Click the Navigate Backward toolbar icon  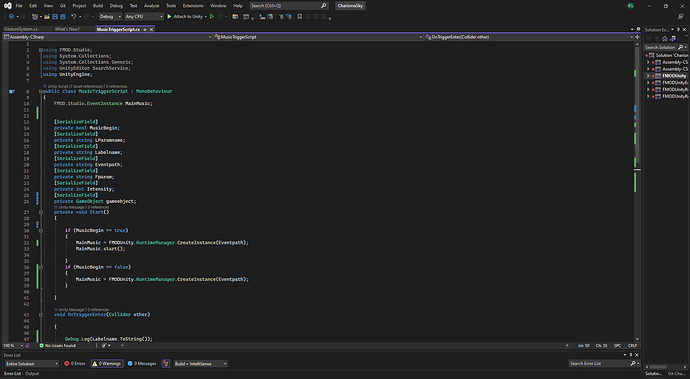11,17
